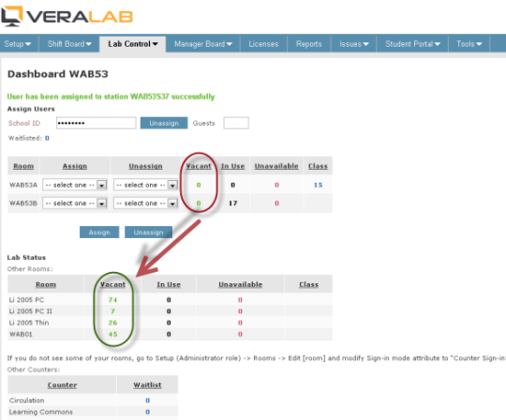Click Li 2005 PC II room name
The width and height of the screenshot is (506, 420).
[31, 311]
